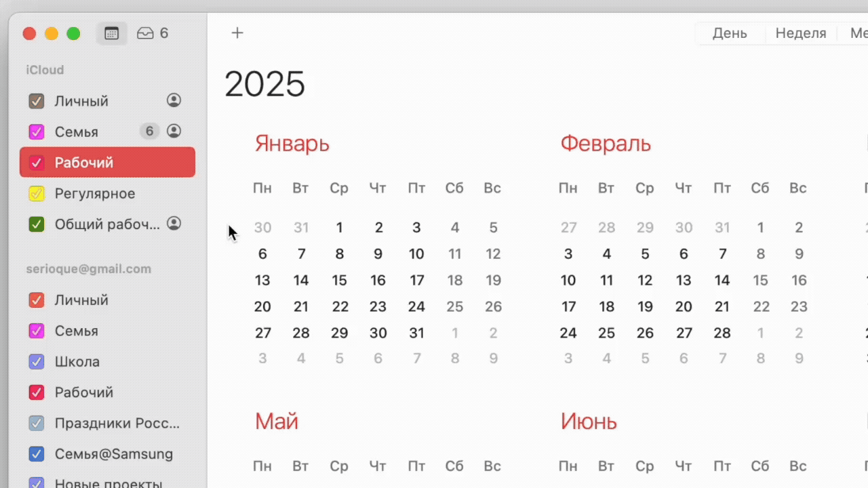Open the invitations inbox icon
Screen dimensions: 868x488
pos(146,33)
